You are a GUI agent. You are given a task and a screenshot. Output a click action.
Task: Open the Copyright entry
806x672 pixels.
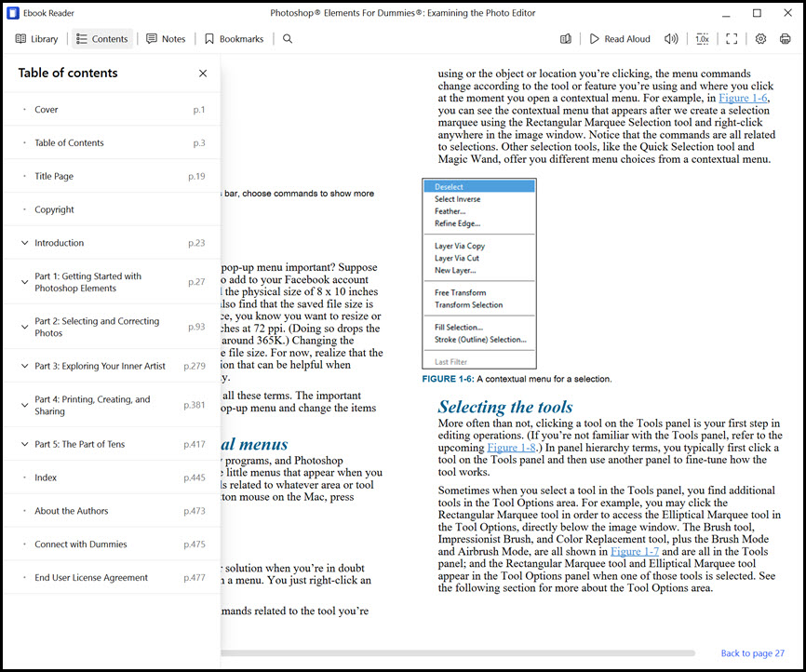[x=112, y=209]
